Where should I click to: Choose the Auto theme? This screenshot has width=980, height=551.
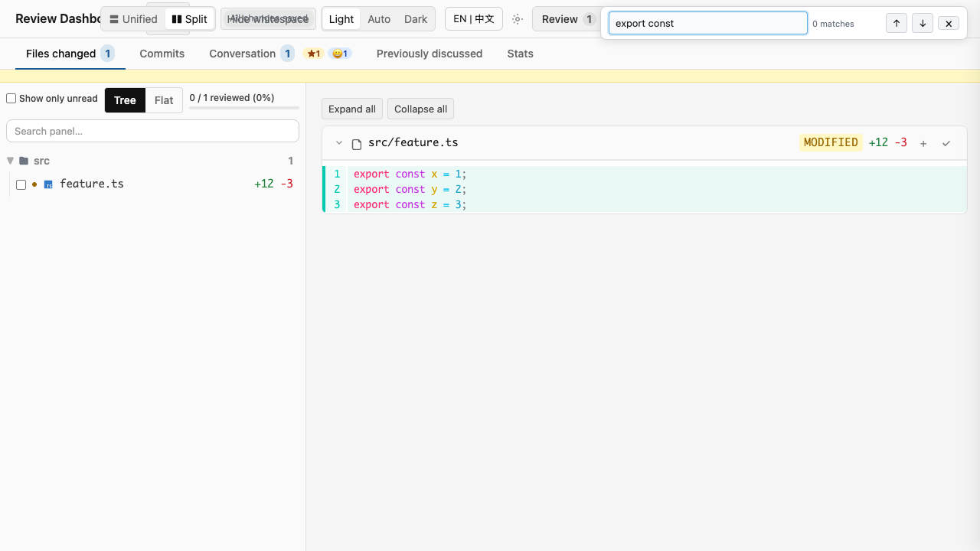tap(379, 19)
